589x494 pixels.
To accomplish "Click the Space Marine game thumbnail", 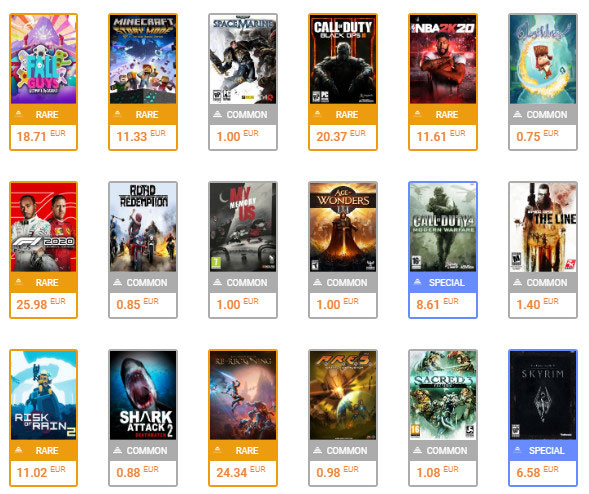I will (x=243, y=59).
